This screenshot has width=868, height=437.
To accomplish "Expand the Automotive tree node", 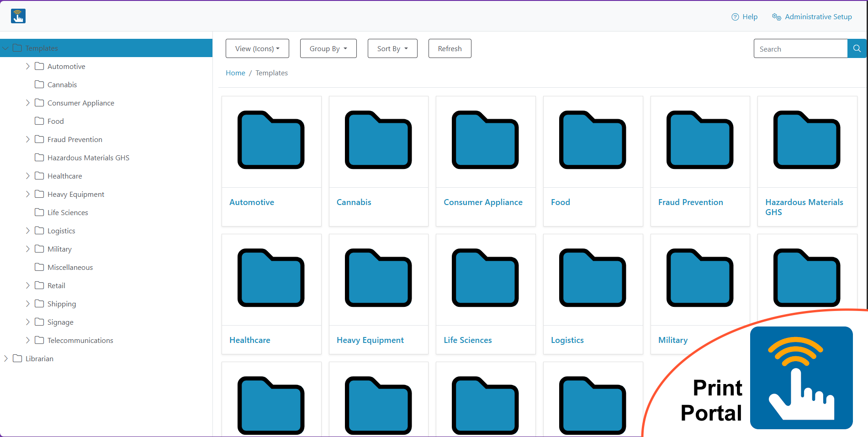I will (x=28, y=66).
